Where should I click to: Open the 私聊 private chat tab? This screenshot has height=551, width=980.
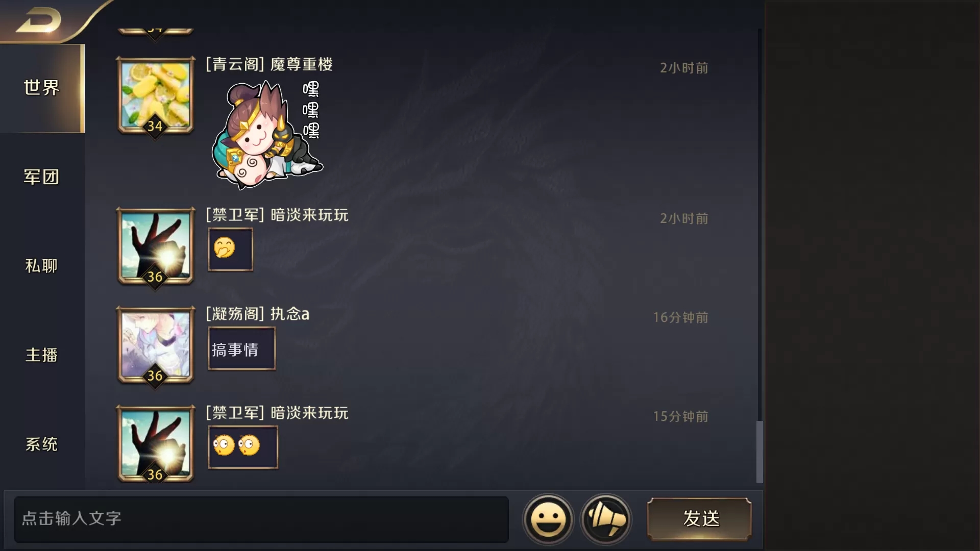tap(42, 266)
